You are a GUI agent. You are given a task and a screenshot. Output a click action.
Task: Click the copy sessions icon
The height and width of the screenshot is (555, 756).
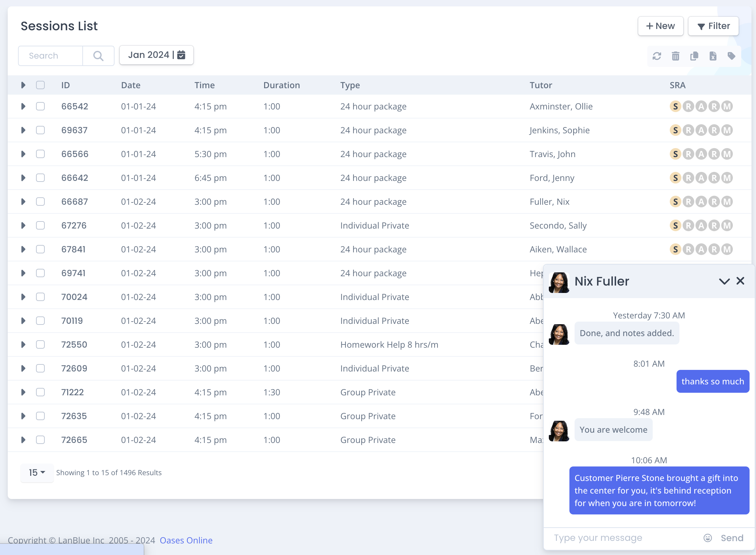coord(694,56)
